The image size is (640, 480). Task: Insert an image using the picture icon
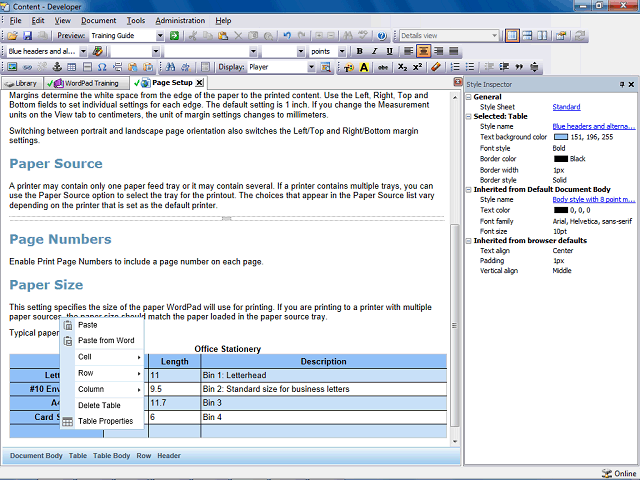[x=12, y=67]
